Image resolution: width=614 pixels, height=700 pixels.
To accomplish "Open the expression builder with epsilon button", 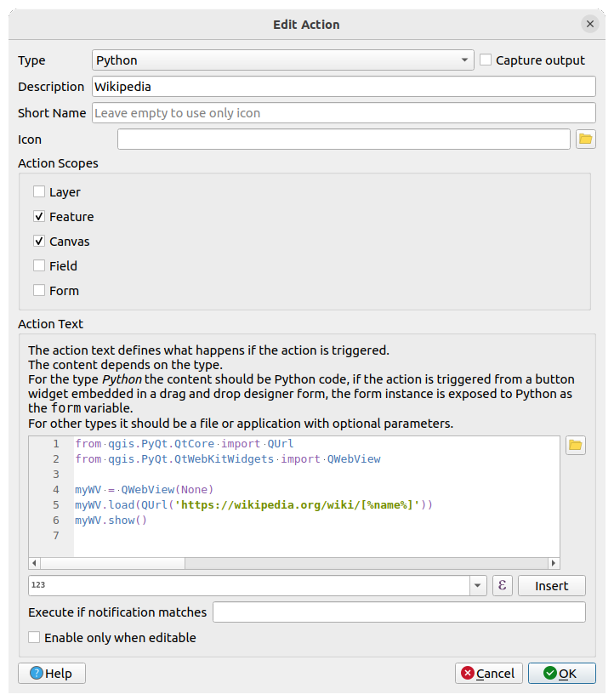I will [x=502, y=585].
